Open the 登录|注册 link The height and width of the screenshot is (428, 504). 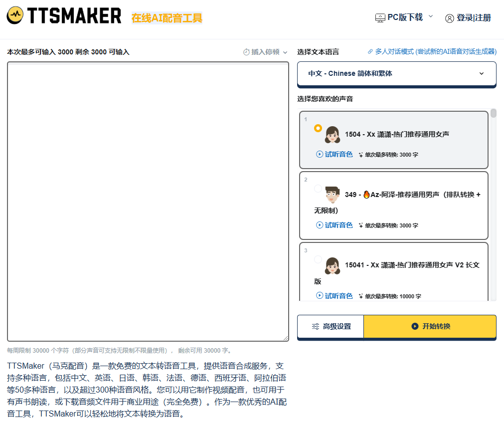coord(474,18)
